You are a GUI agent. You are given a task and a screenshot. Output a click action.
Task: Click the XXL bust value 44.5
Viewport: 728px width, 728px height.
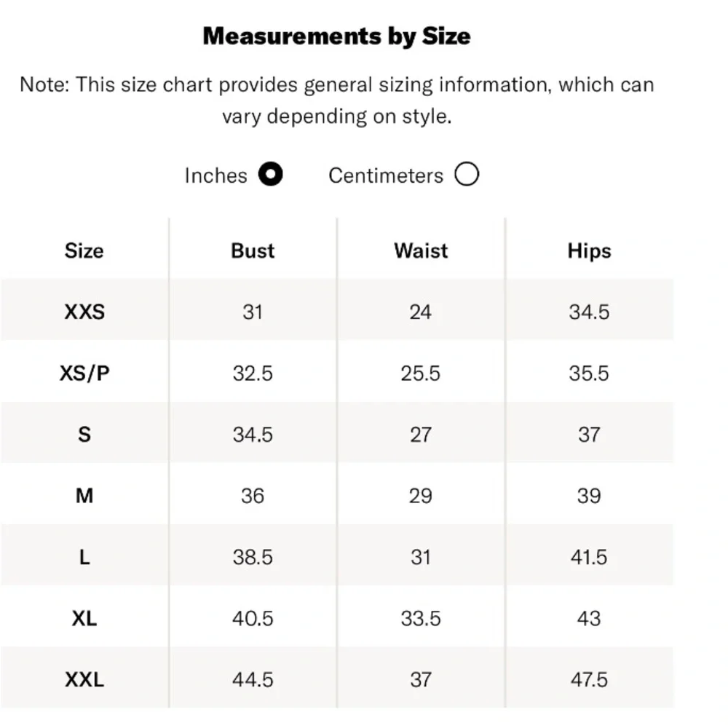point(253,680)
